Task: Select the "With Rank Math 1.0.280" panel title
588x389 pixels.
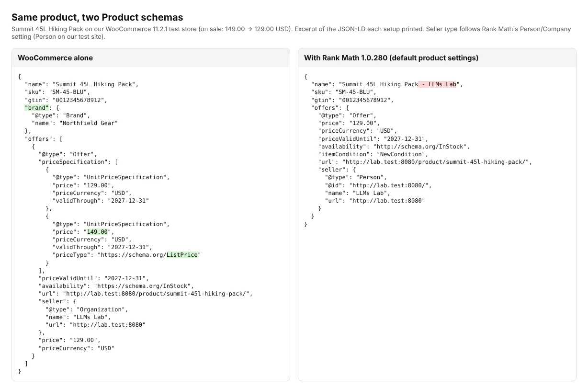Action: [391, 58]
